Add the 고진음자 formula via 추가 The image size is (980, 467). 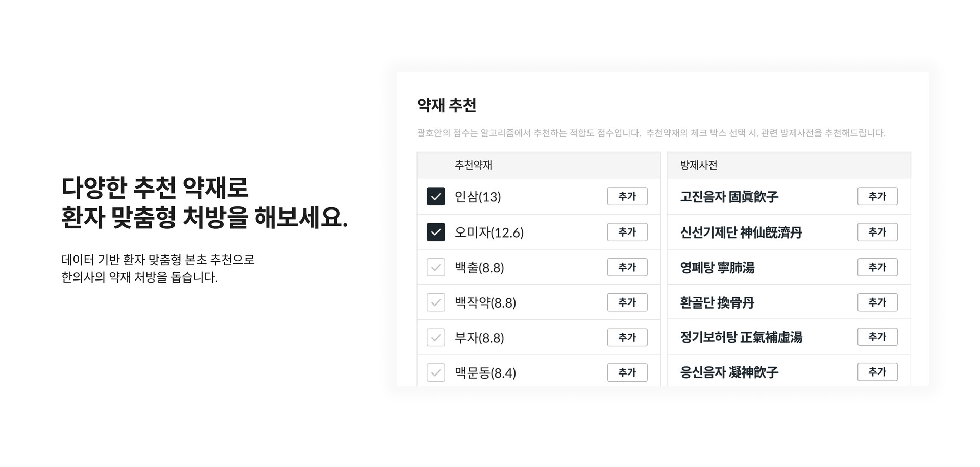[877, 196]
